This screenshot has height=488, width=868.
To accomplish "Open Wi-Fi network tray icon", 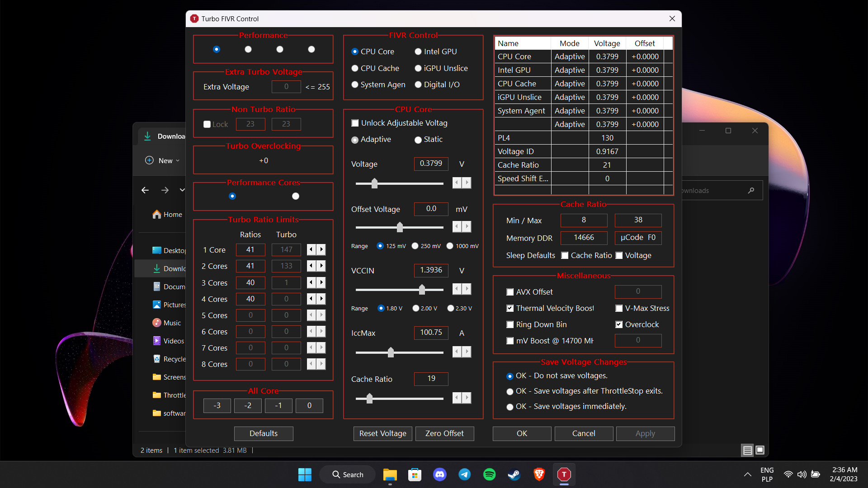I will 788,474.
